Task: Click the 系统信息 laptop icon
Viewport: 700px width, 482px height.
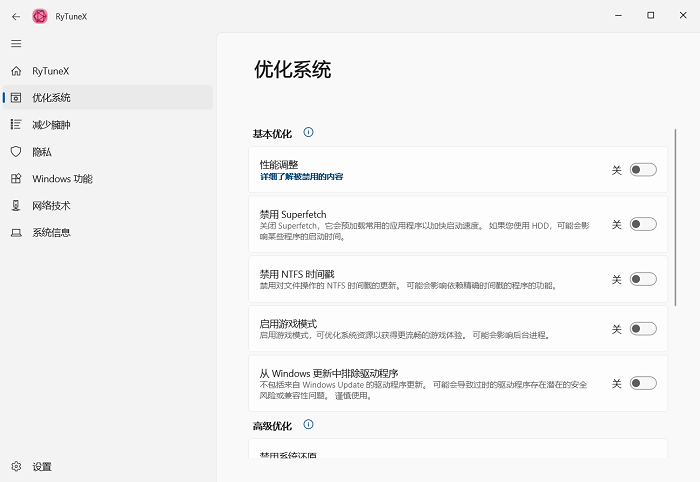Action: (16, 233)
